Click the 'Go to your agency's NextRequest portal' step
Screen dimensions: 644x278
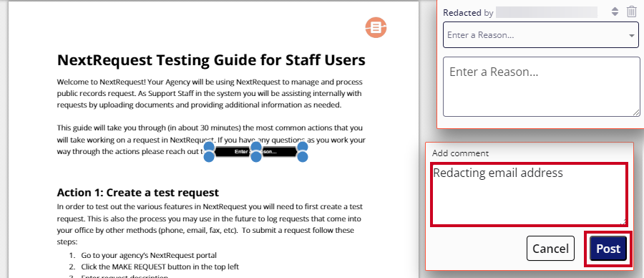coord(149,255)
